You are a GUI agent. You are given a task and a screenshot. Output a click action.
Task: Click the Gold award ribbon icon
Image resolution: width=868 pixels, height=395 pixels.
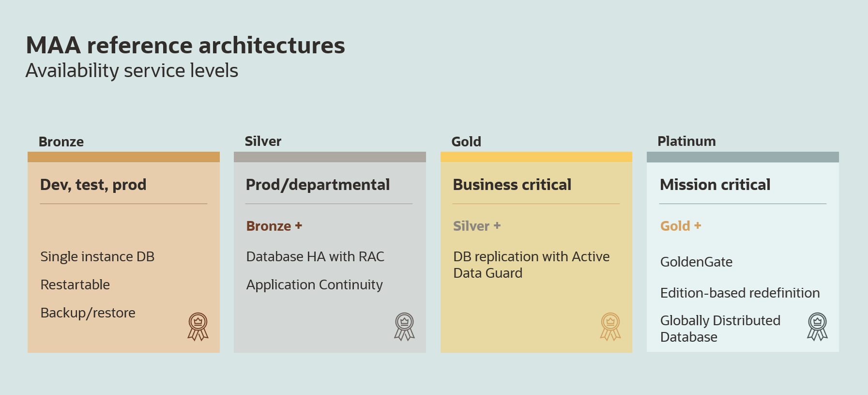coord(610,326)
